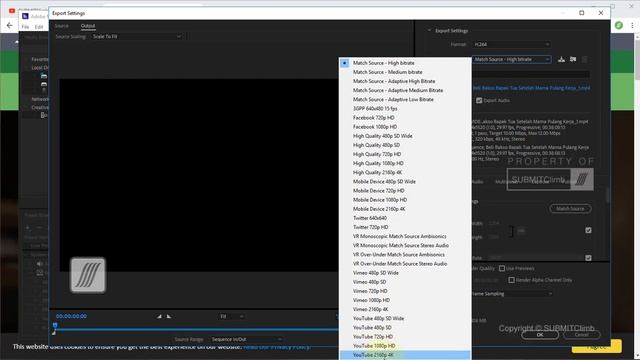This screenshot has width=640, height=360.
Task: Choose Match Source - Adaptive High Bitrate
Action: pos(405,81)
